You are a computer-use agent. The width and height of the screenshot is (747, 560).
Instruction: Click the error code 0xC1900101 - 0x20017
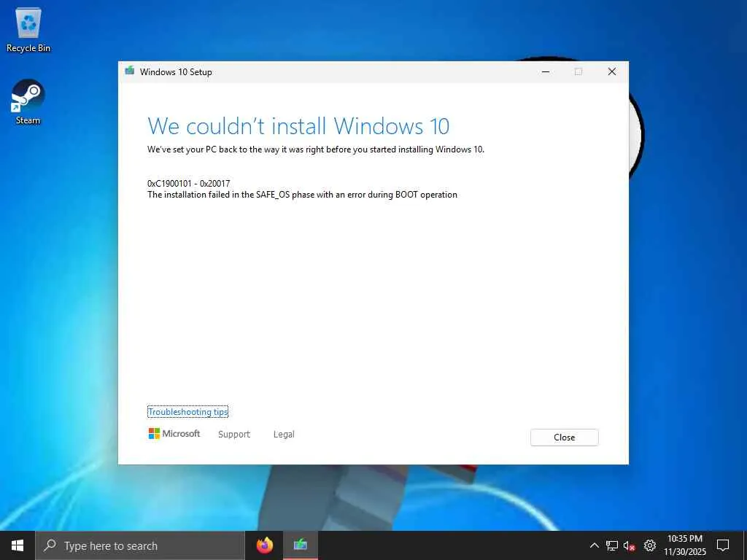pos(189,183)
